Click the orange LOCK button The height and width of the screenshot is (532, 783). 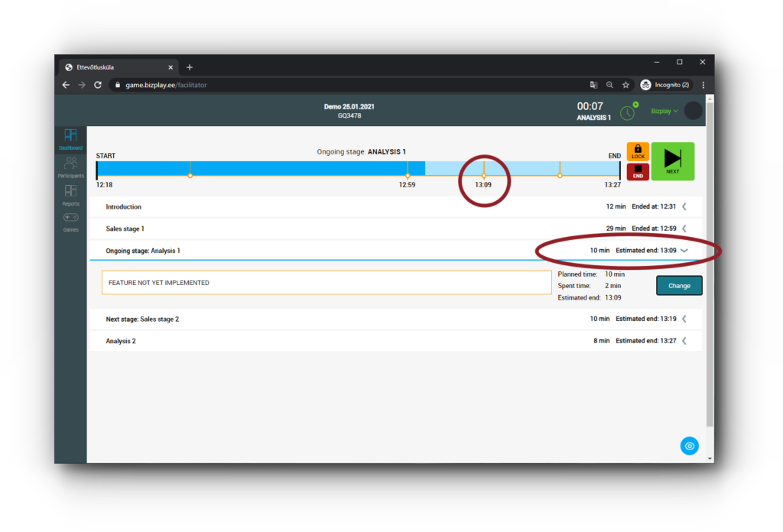pyautogui.click(x=638, y=151)
